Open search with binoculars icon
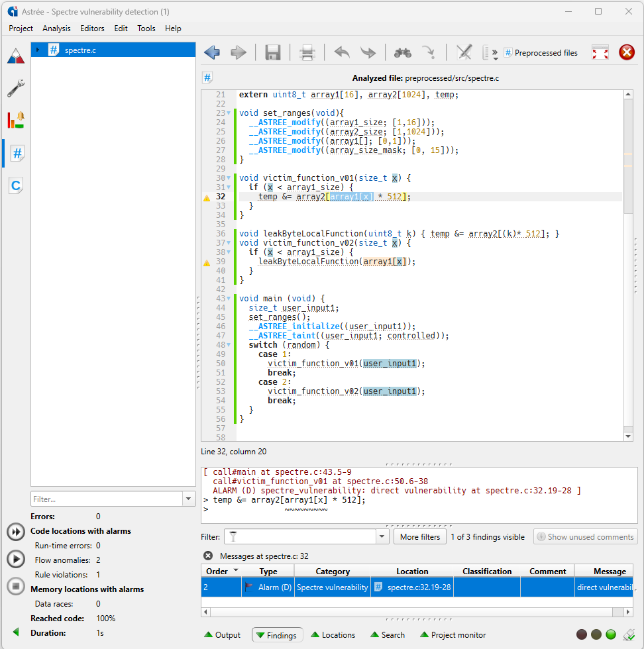644x649 pixels. [x=403, y=52]
